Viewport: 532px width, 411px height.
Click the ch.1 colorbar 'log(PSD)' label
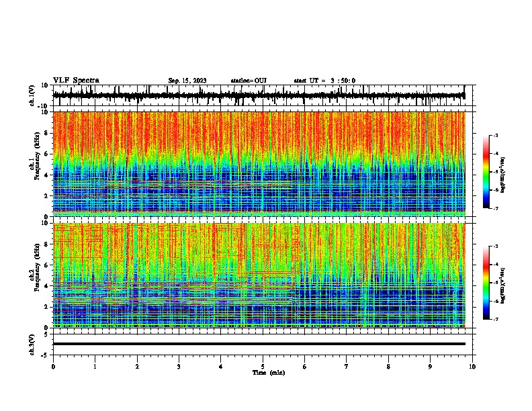click(x=503, y=175)
